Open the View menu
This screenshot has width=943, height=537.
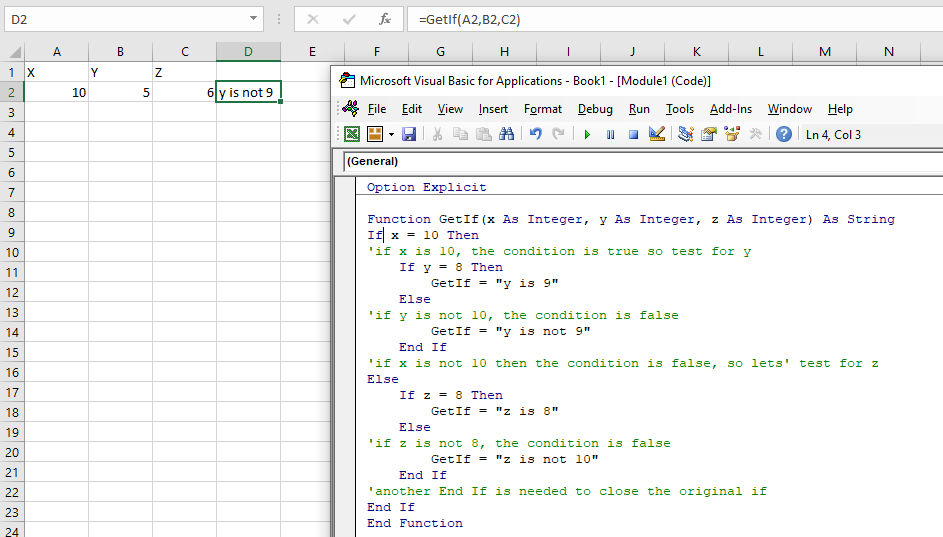pyautogui.click(x=450, y=109)
